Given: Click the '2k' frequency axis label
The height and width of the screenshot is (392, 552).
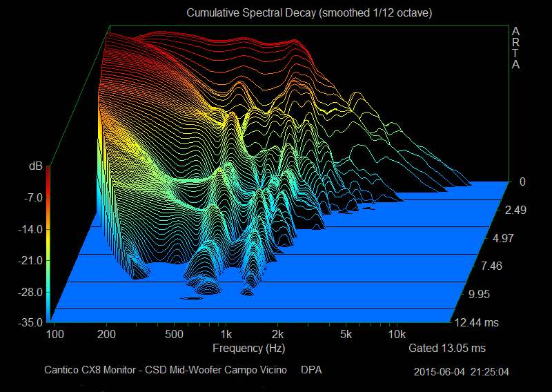Looking at the screenshot, I should (x=278, y=334).
